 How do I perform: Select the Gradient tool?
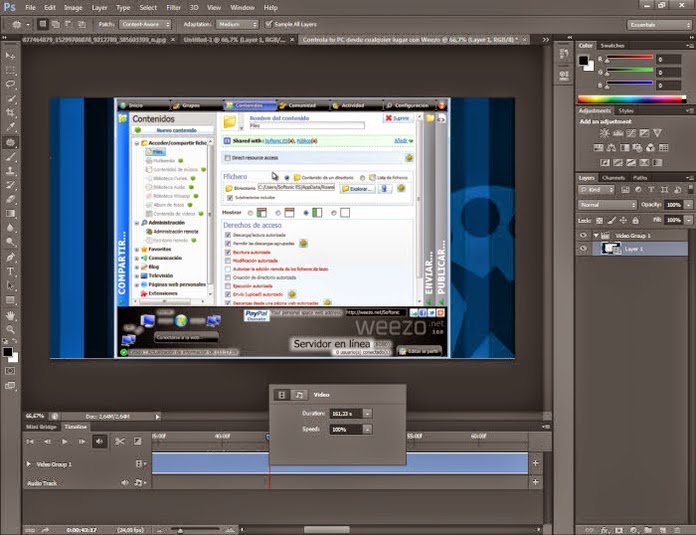(x=10, y=214)
